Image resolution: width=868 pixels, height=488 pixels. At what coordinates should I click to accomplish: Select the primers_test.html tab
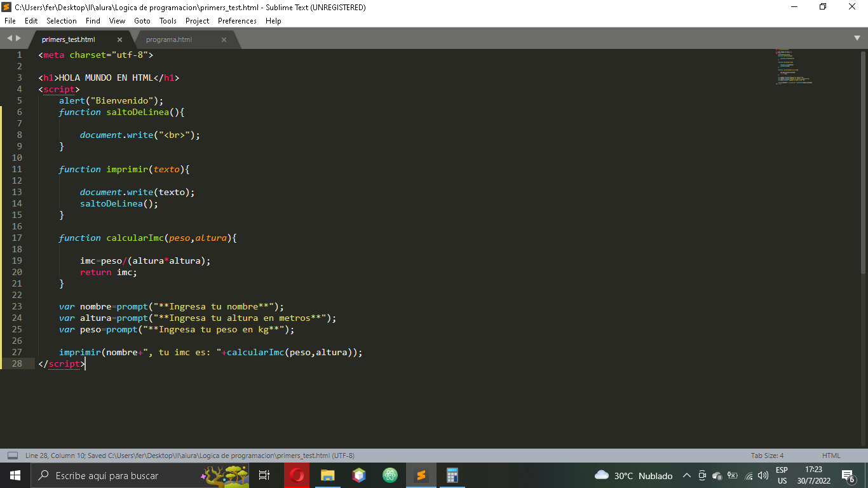click(69, 39)
